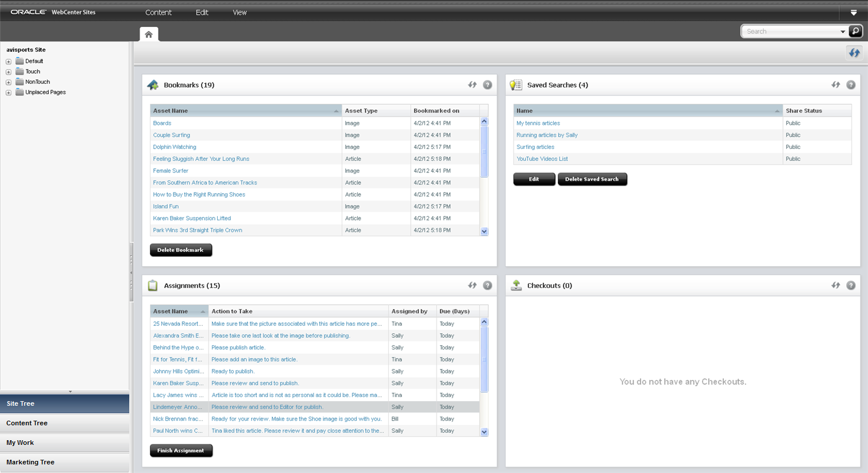Switch to the Site Tree tab
Image resolution: width=868 pixels, height=473 pixels.
click(x=64, y=403)
